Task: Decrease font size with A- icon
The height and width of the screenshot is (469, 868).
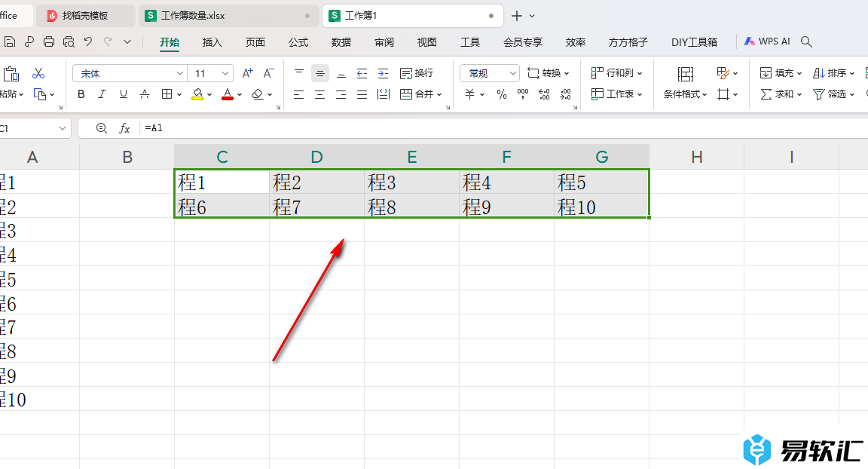Action: [268, 73]
